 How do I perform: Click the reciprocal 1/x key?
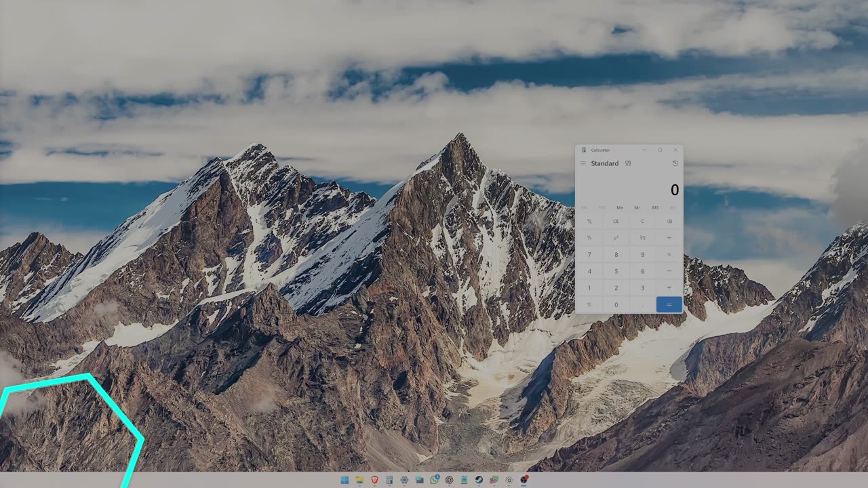pyautogui.click(x=589, y=238)
